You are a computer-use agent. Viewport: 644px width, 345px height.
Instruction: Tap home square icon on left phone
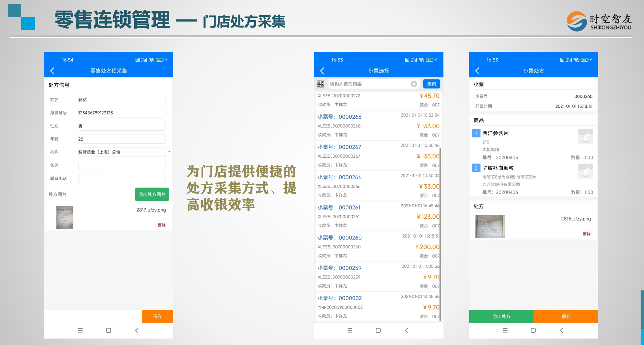click(x=109, y=330)
